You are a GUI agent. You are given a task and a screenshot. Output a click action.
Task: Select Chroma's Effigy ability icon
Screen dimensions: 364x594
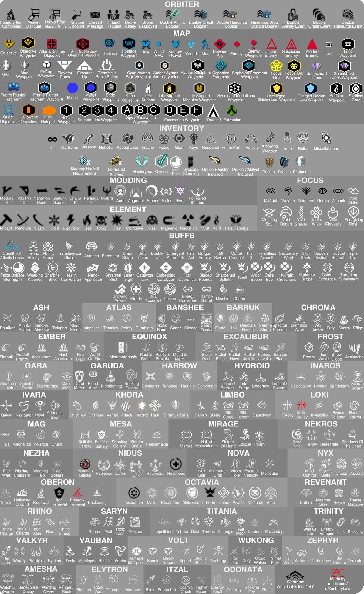pyautogui.click(x=358, y=319)
